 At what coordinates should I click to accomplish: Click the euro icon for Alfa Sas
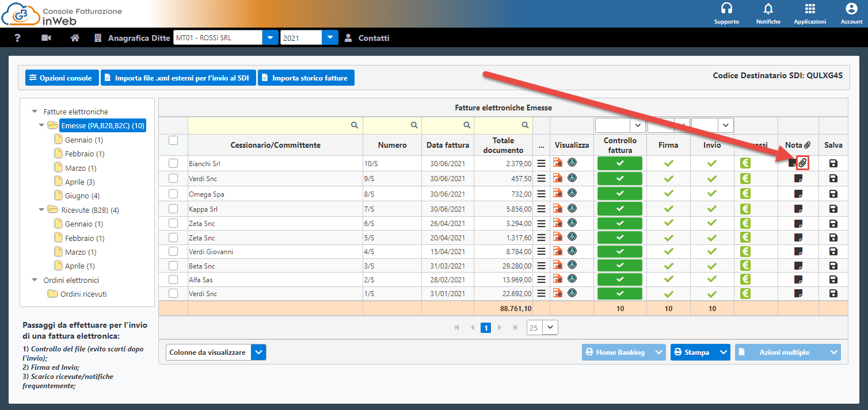pyautogui.click(x=745, y=279)
